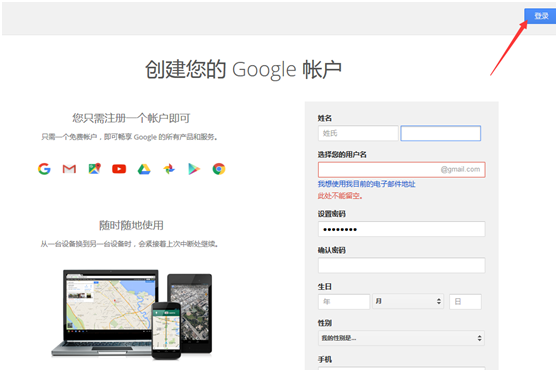Click the Google Photos pinwheel icon
Viewport: 558px width, 372px height.
[169, 169]
